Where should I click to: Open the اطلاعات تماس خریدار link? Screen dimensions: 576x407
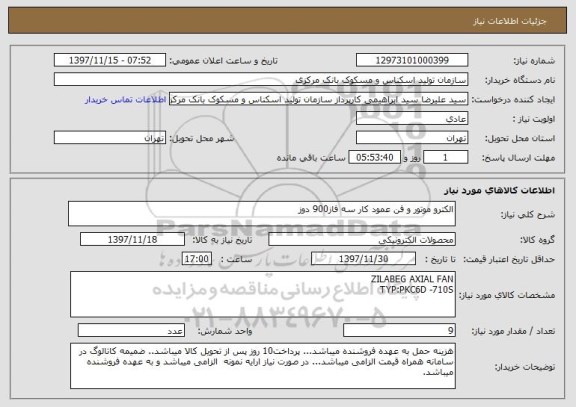coord(125,100)
